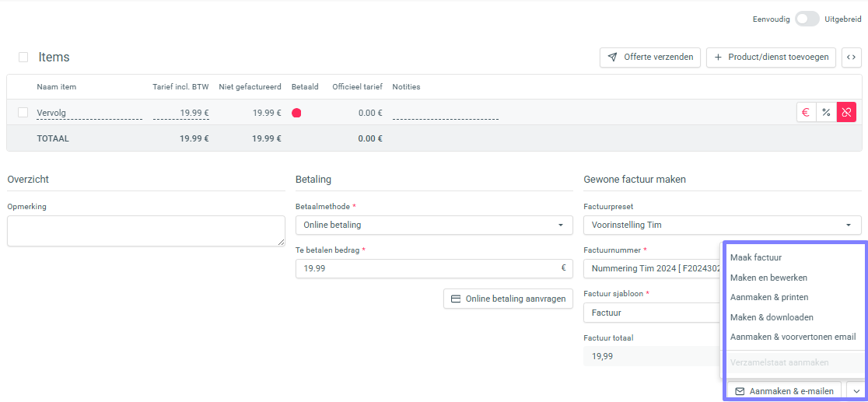Click the percent discount icon on Vervolg row

coord(826,113)
